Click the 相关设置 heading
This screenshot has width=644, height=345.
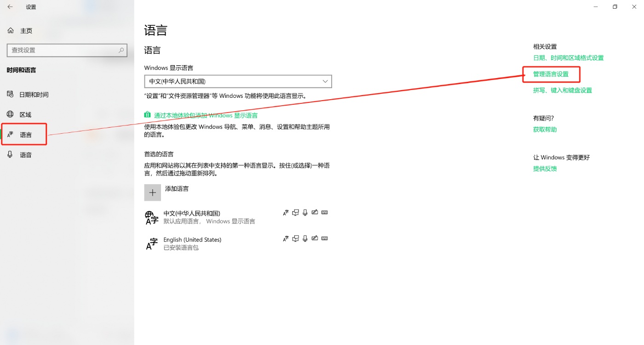click(x=545, y=47)
